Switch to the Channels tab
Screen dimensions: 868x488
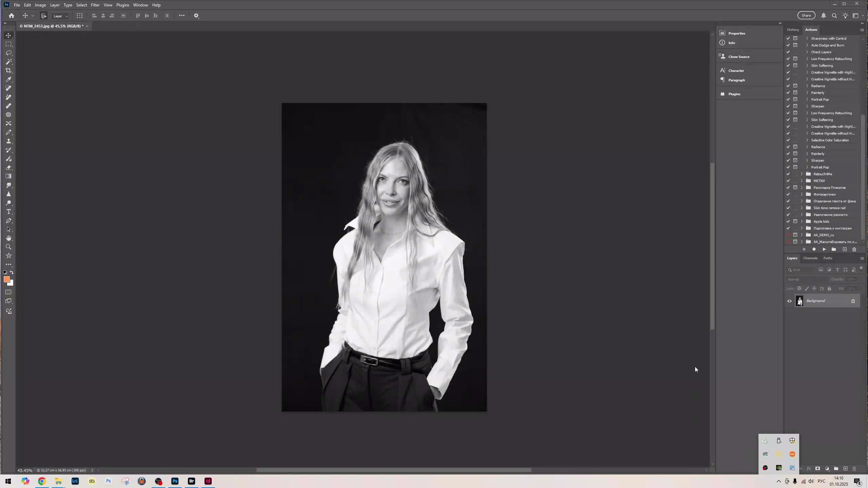[810, 258]
